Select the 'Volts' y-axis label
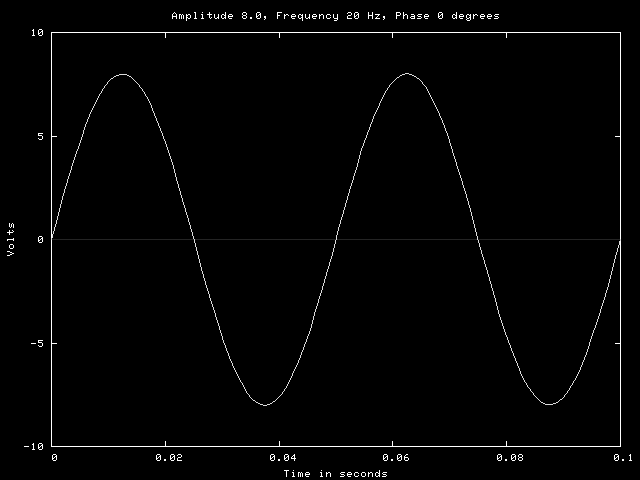This screenshot has height=480, width=640. 11,239
